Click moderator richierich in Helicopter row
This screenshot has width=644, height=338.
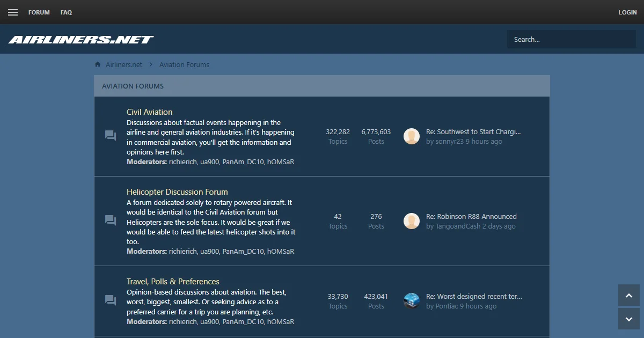[x=182, y=251]
